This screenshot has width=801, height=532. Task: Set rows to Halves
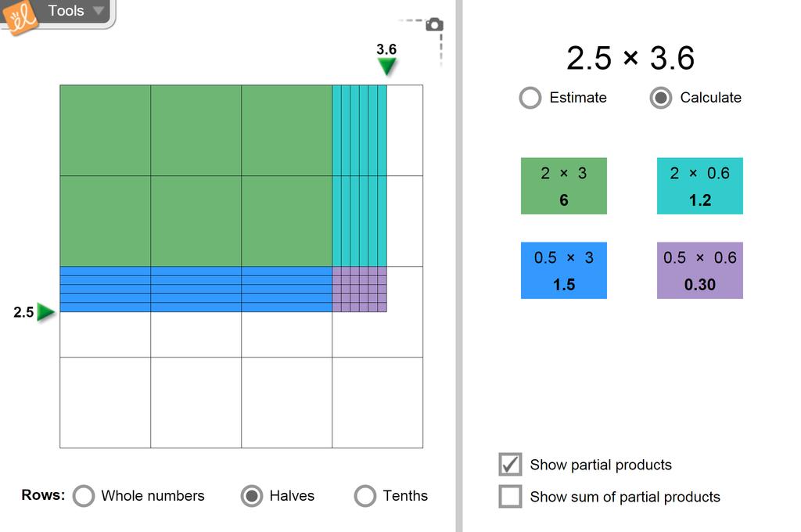[x=252, y=496]
